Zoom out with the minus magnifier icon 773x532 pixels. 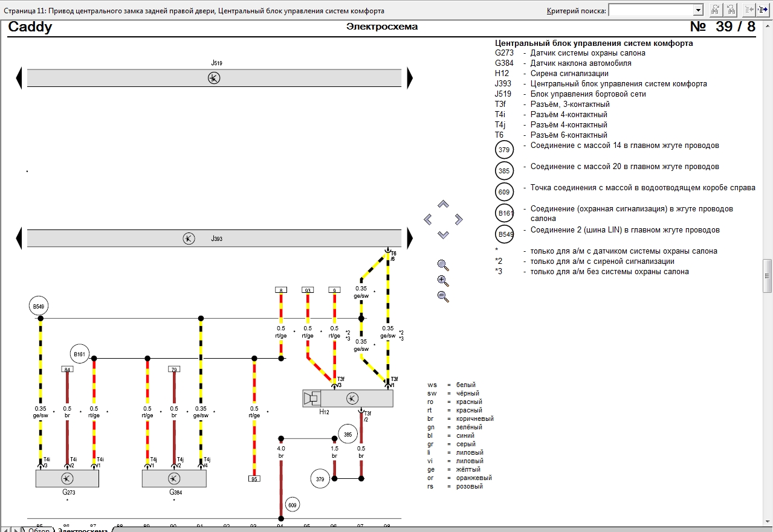(x=443, y=296)
